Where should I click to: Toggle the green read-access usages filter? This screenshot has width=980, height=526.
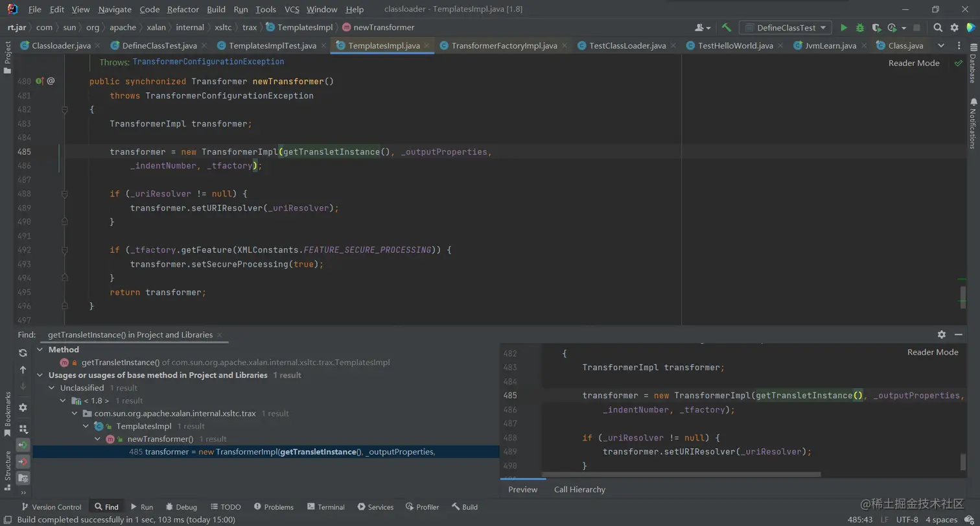(x=23, y=445)
